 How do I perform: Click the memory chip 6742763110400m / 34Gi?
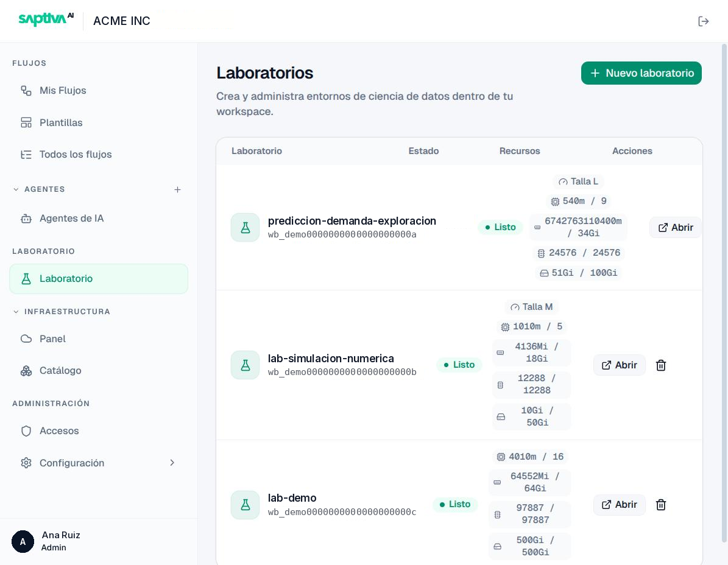click(x=578, y=227)
